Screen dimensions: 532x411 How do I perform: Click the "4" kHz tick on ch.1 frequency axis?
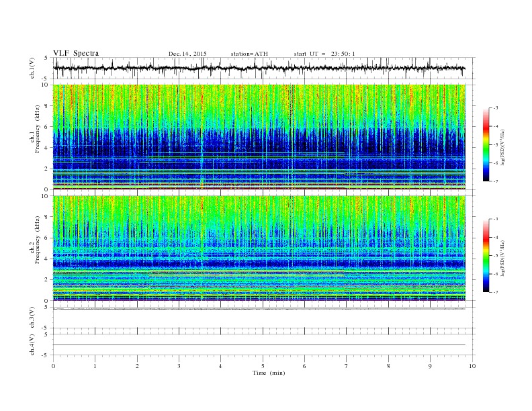point(46,148)
